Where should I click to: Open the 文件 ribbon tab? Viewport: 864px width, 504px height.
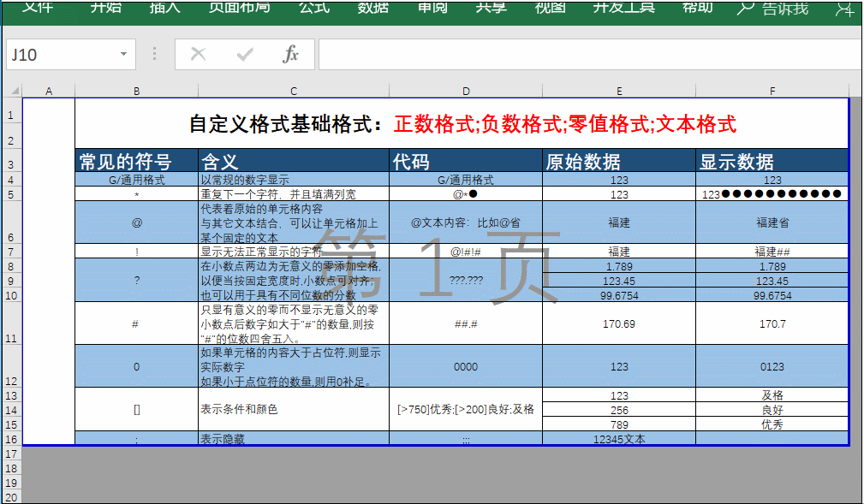click(x=38, y=7)
